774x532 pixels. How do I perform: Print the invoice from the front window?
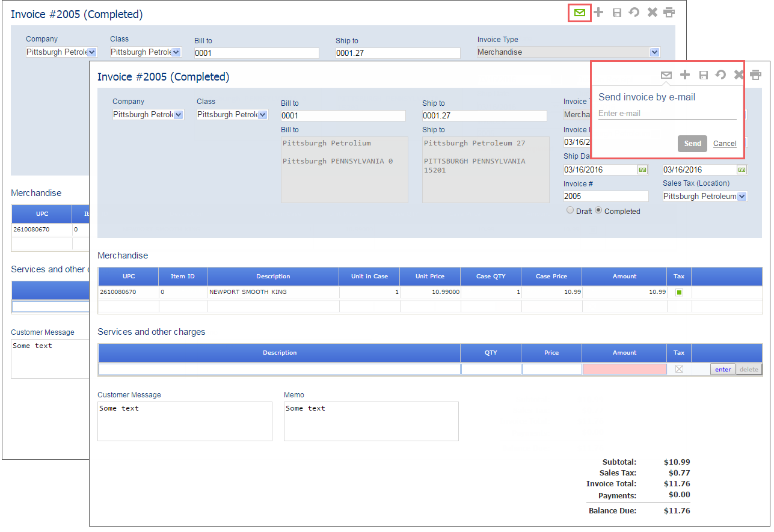[x=755, y=75]
